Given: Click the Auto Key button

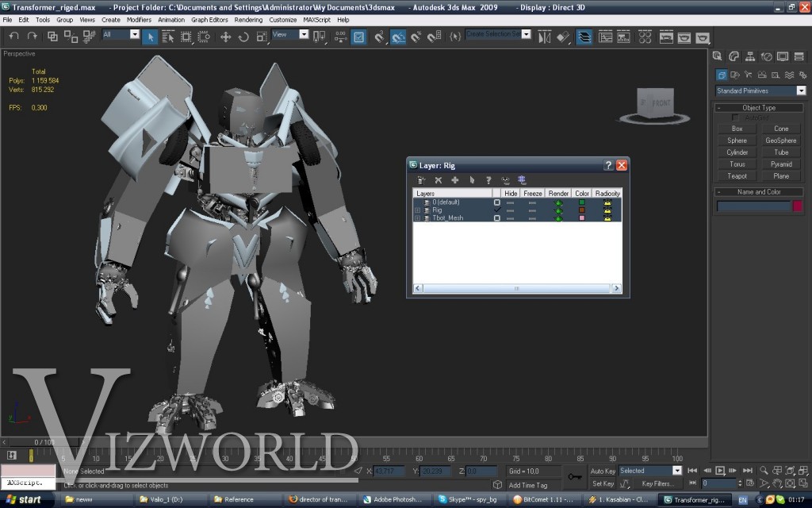Looking at the screenshot, I should (603, 471).
